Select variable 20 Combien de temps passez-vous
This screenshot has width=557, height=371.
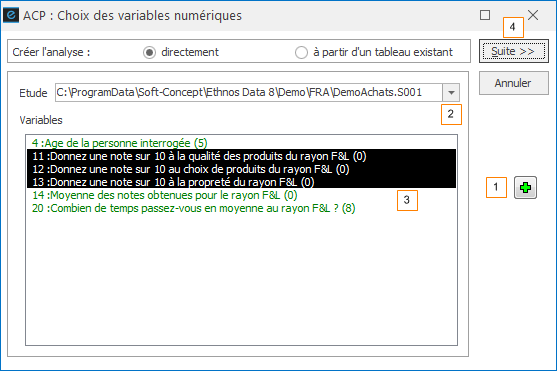[242, 208]
